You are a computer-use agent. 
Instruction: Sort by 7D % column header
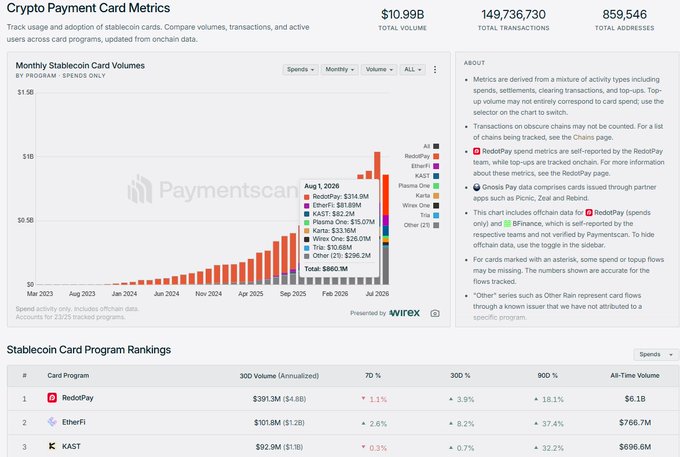(373, 375)
